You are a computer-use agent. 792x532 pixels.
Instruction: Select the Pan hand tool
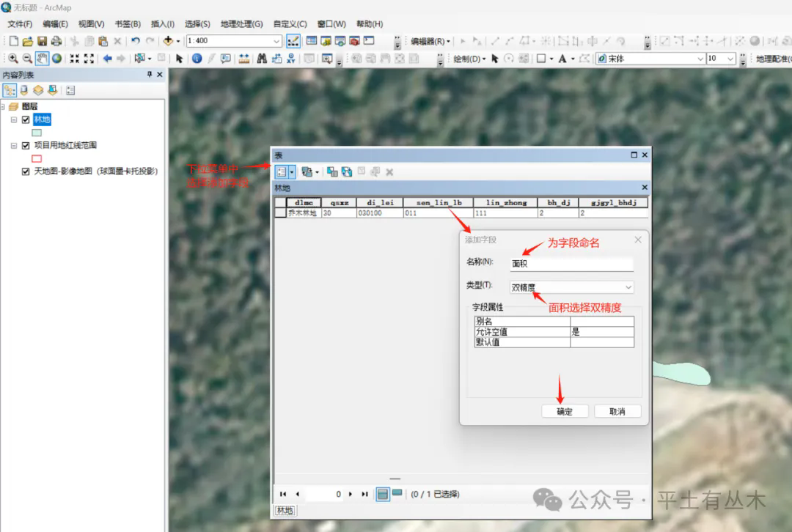click(x=43, y=59)
